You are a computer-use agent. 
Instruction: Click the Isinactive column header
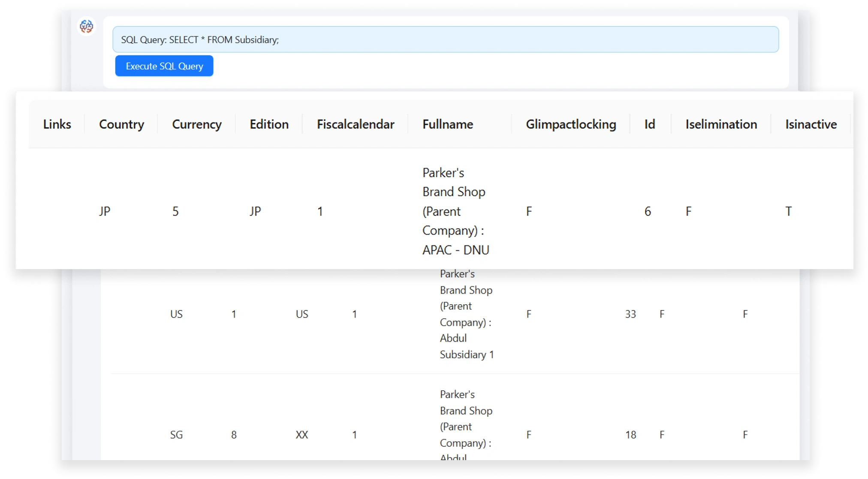[811, 124]
